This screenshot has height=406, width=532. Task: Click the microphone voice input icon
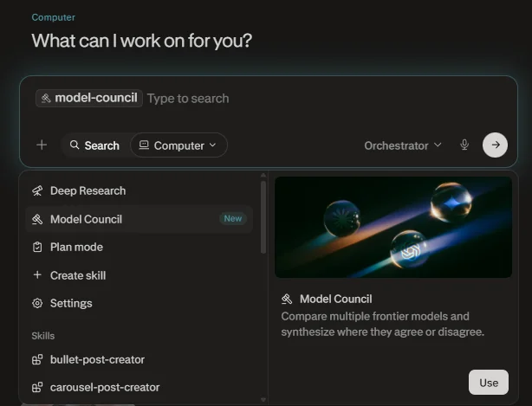(x=464, y=145)
